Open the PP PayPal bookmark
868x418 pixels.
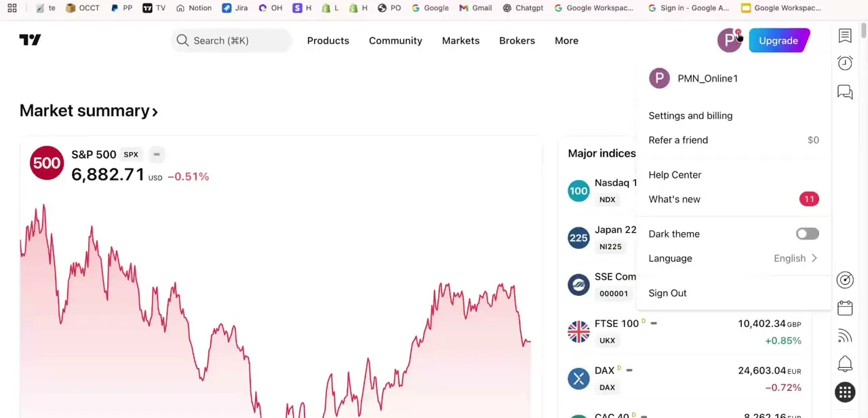(121, 8)
